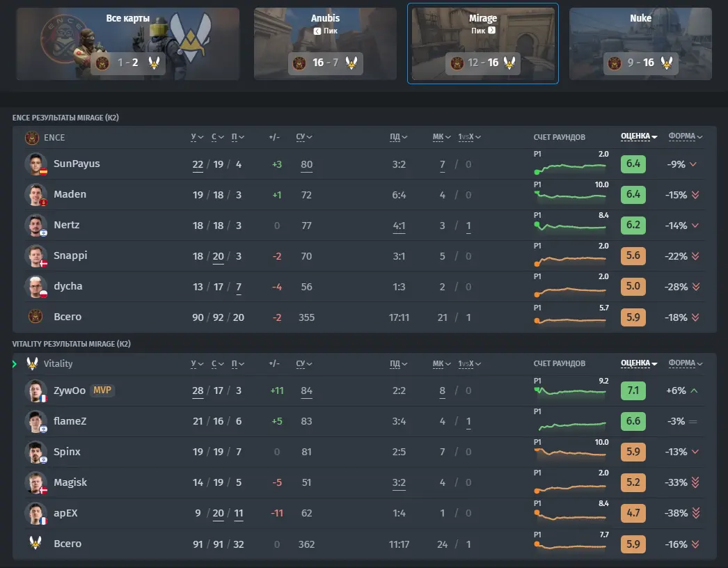Sort Vitality table by ОЦЕНКА rating
The width and height of the screenshot is (728, 568).
(639, 363)
